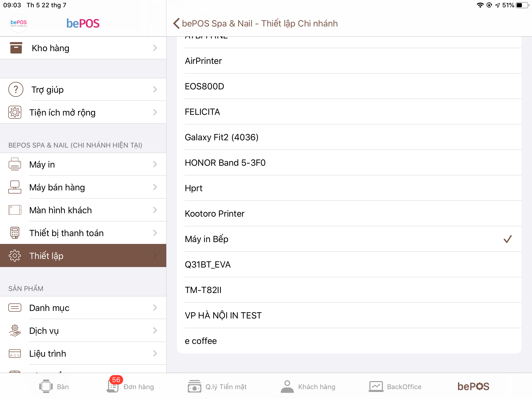Tap the battery indicator in status bar

click(x=522, y=5)
